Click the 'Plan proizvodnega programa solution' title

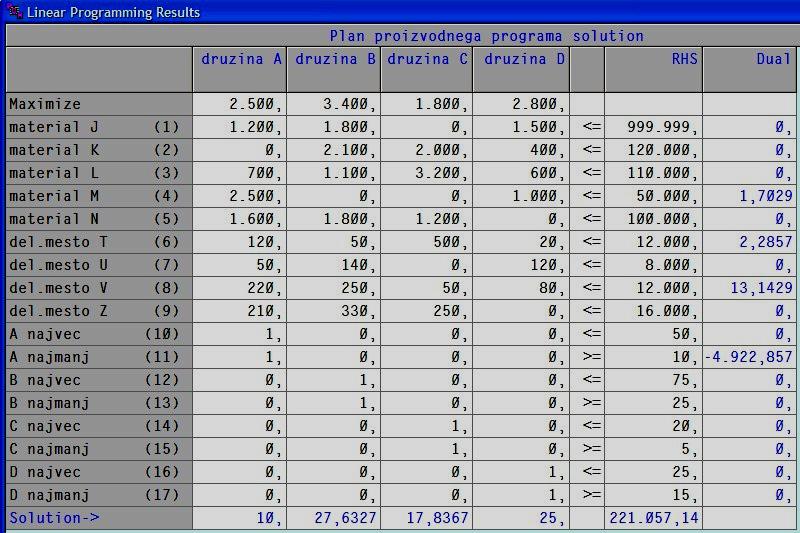(486, 36)
